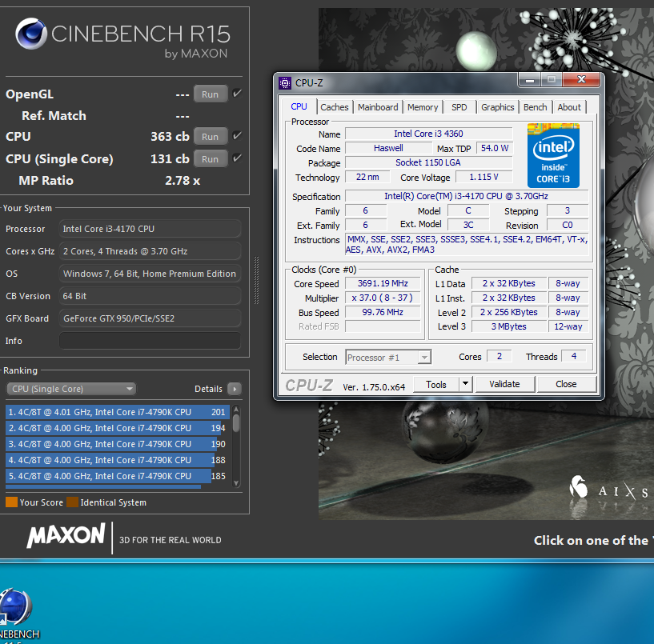Click the Validate button in CPU-Z

[504, 384]
